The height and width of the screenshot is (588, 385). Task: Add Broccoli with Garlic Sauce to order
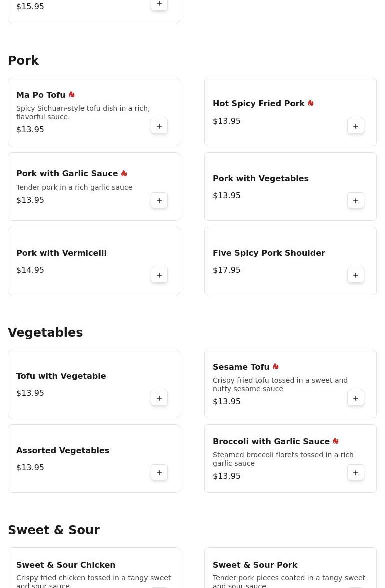click(x=356, y=473)
